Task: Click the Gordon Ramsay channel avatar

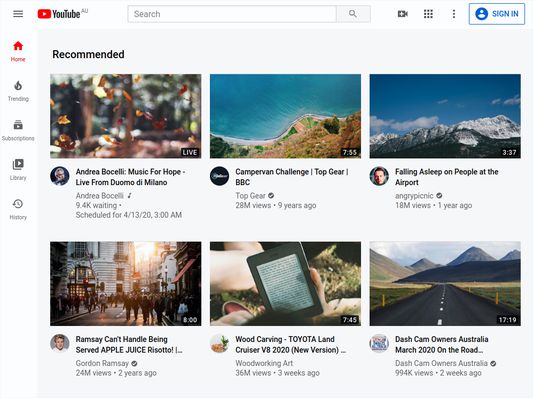Action: [60, 343]
